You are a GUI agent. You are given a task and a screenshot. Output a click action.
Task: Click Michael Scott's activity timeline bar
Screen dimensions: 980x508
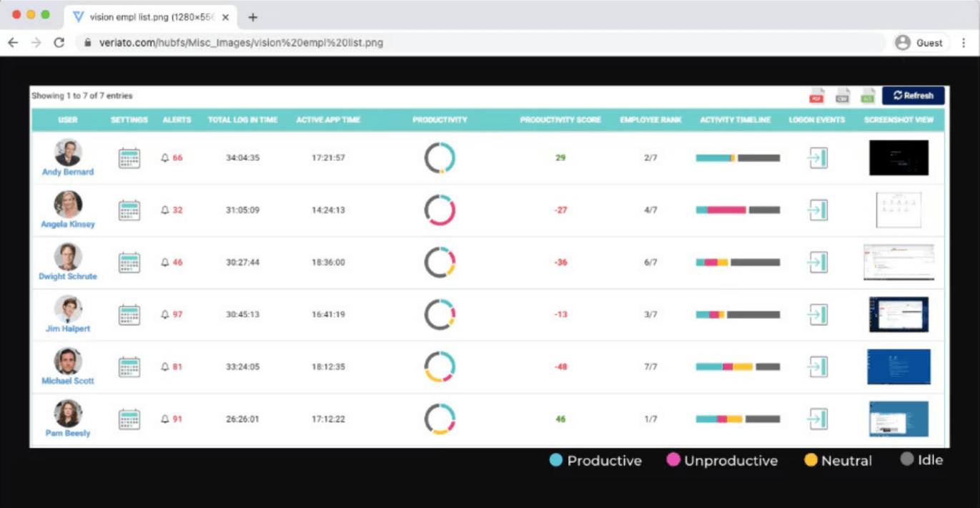click(x=738, y=367)
